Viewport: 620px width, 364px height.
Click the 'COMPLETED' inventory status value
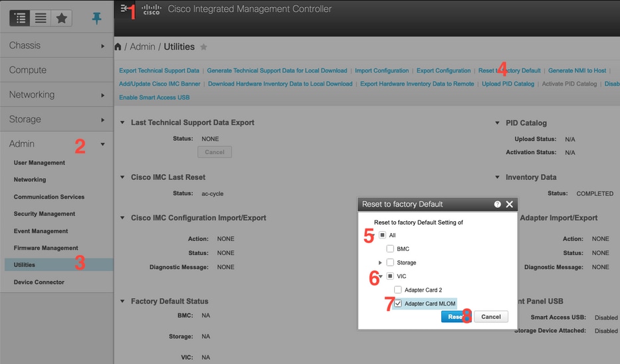click(x=595, y=194)
